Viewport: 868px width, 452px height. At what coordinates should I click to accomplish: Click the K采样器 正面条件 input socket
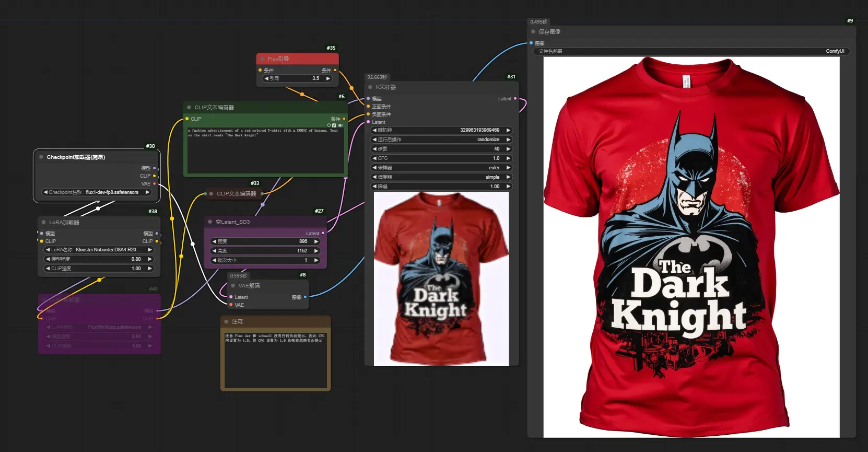click(x=368, y=107)
